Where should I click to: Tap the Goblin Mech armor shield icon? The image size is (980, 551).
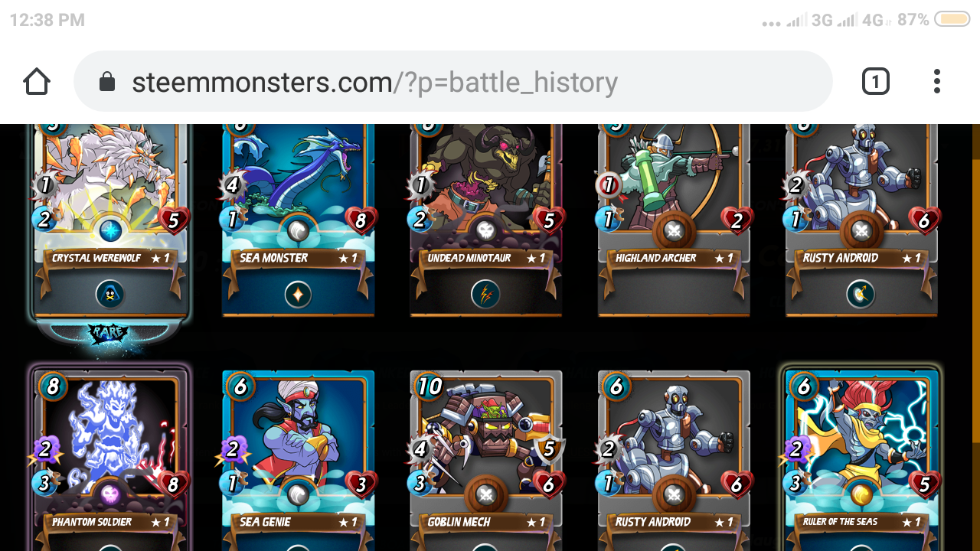548,450
